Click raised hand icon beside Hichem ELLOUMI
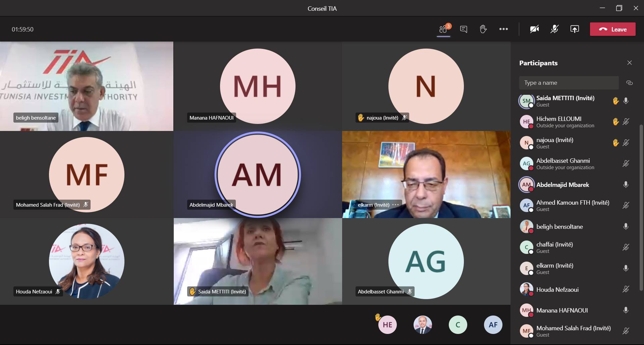The height and width of the screenshot is (345, 644). 615,122
